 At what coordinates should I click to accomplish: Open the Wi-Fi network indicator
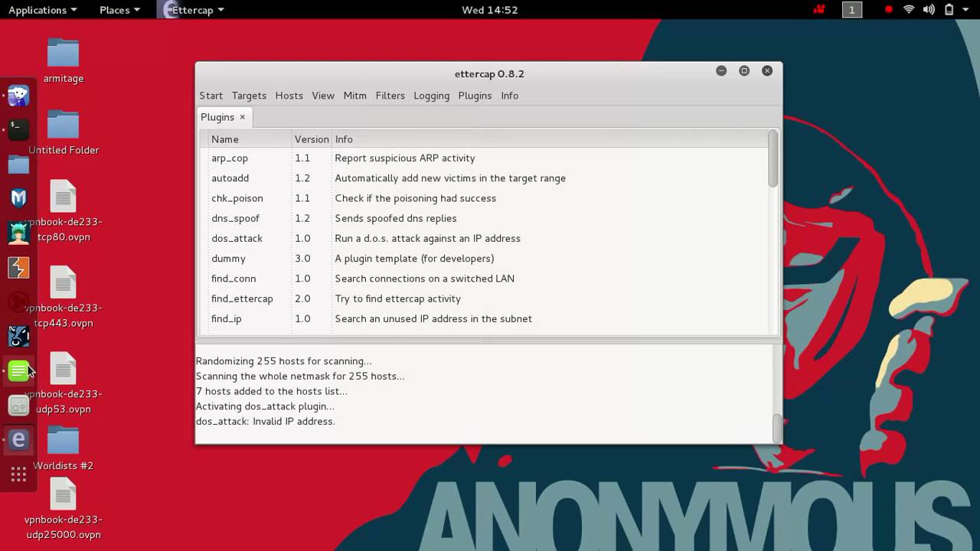[909, 10]
